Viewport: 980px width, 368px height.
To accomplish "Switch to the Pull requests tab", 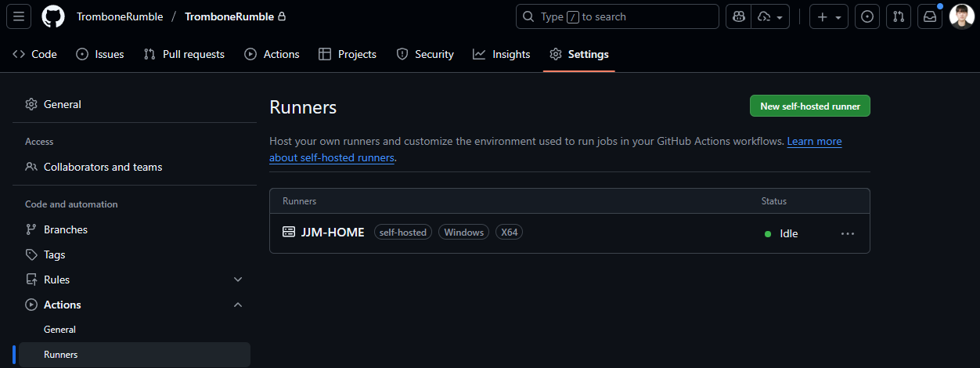I will [185, 54].
